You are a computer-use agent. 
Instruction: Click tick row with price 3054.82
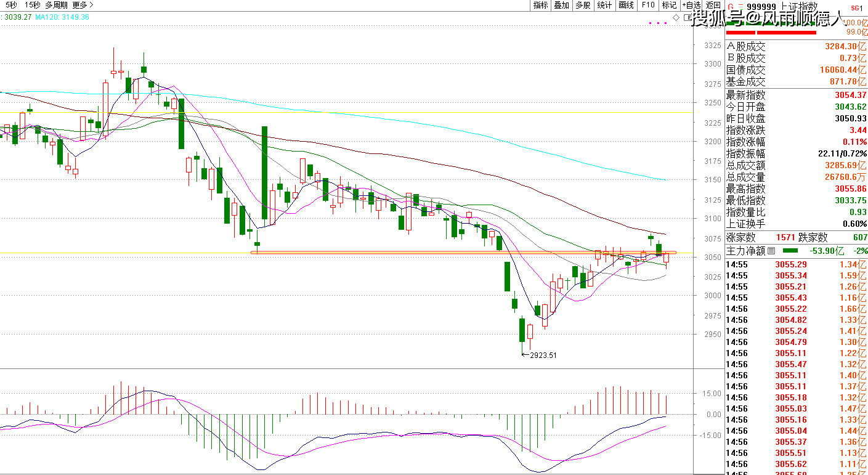797,320
